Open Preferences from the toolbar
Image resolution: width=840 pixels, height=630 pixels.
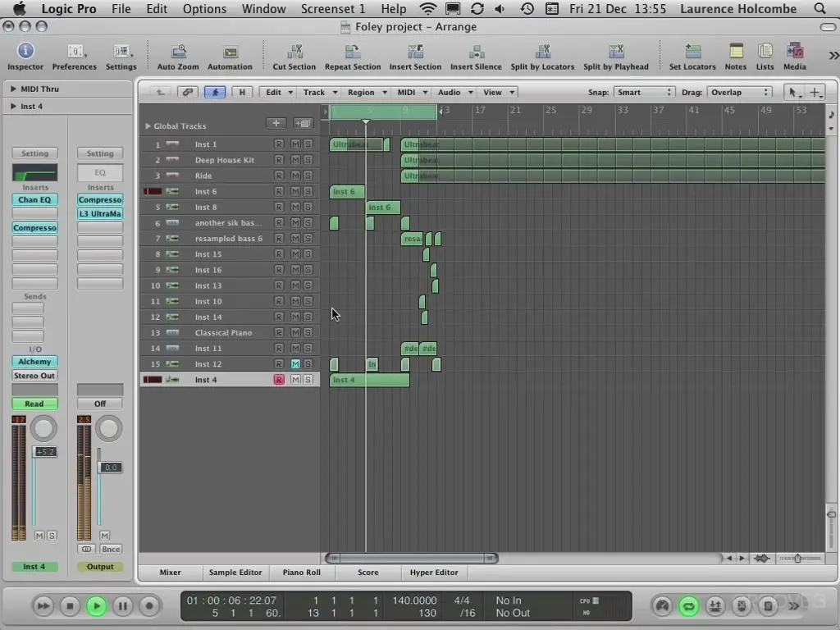click(x=75, y=57)
